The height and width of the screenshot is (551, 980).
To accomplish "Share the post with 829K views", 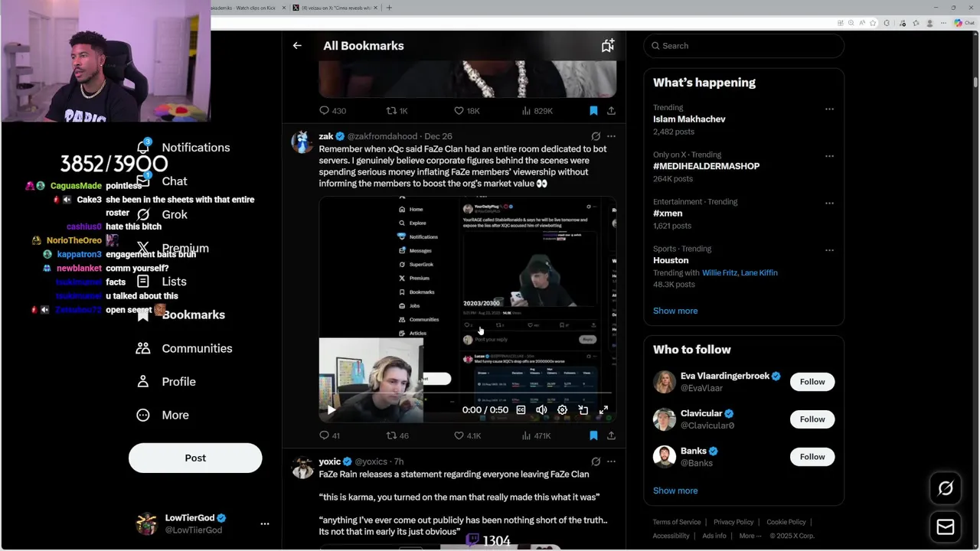I will coord(611,111).
